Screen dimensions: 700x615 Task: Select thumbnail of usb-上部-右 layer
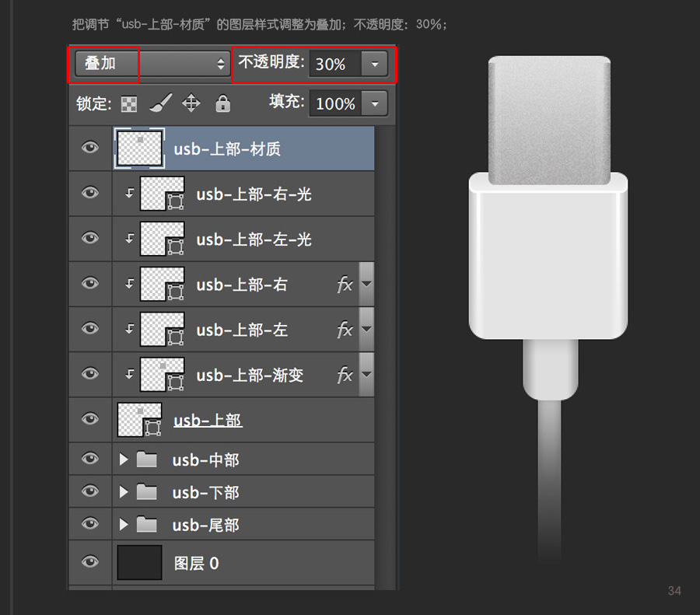(162, 284)
